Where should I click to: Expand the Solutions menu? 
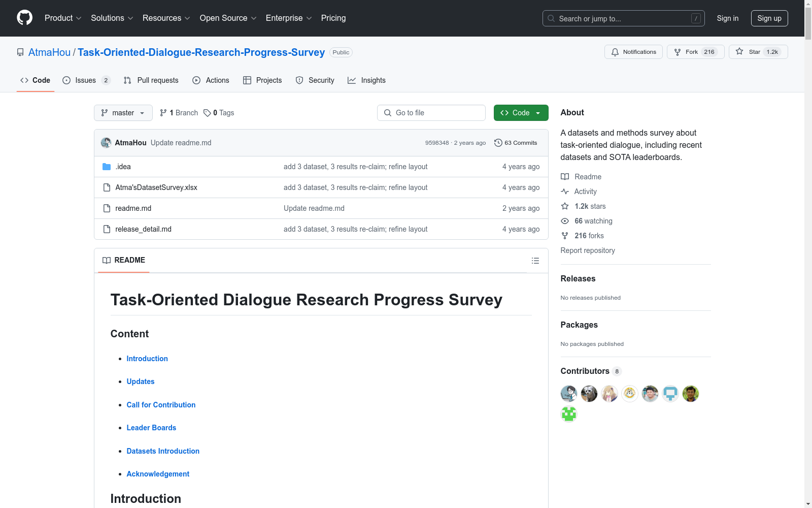pyautogui.click(x=112, y=18)
